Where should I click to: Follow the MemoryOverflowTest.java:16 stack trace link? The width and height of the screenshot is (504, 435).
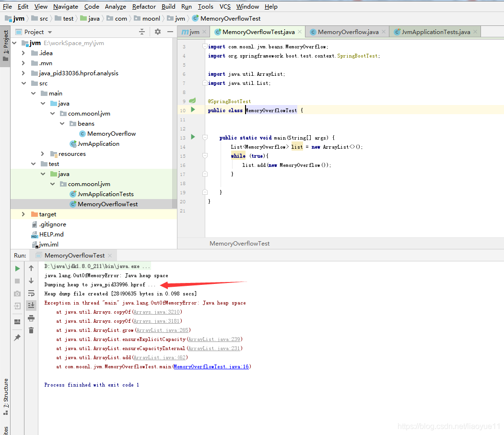pos(211,366)
